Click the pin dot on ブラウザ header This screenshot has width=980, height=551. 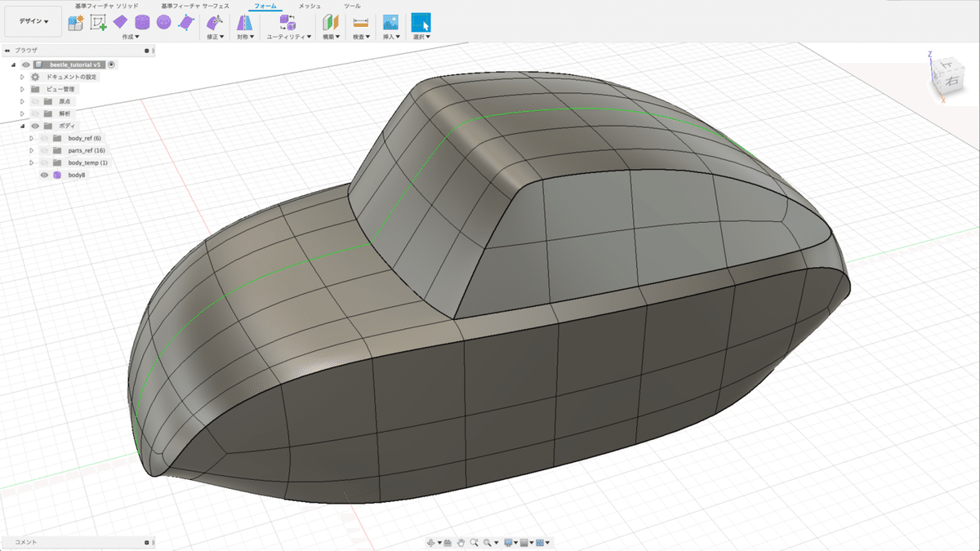click(147, 51)
